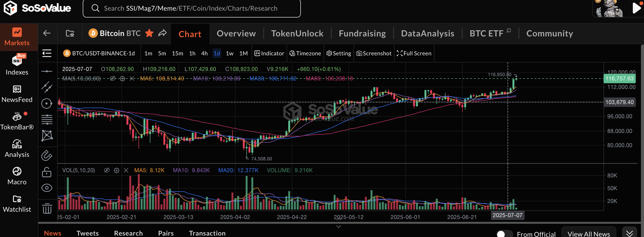Image resolution: width=644 pixels, height=237 pixels.
Task: Open the Timezone selector
Action: click(x=305, y=53)
